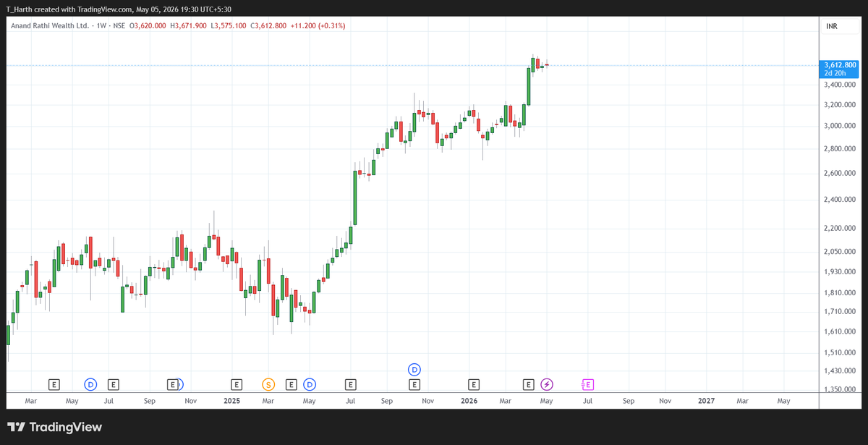868x445 pixels.
Task: Click the earnings E marker above Mar 2024
Action: point(54,384)
